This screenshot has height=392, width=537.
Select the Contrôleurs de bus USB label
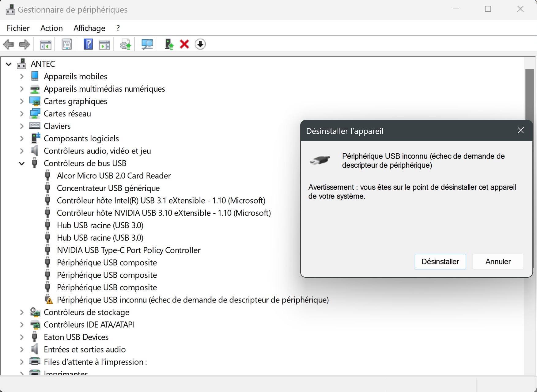85,163
